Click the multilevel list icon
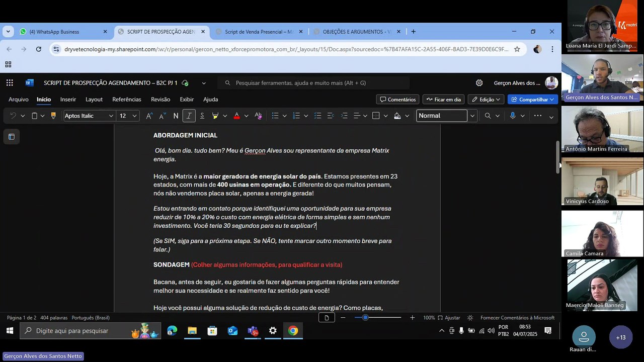644x362 pixels. pos(317,116)
